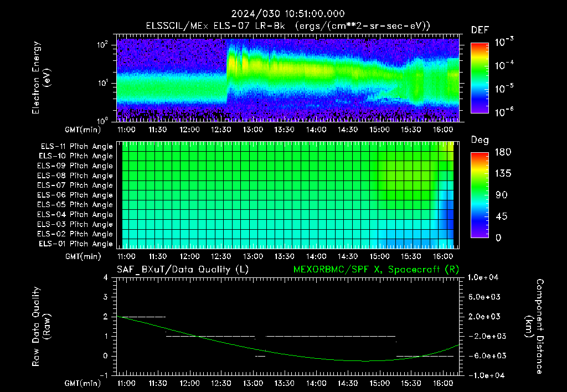
Task: Click the ELS-06 Pitch Angle label
Action: click(x=75, y=195)
